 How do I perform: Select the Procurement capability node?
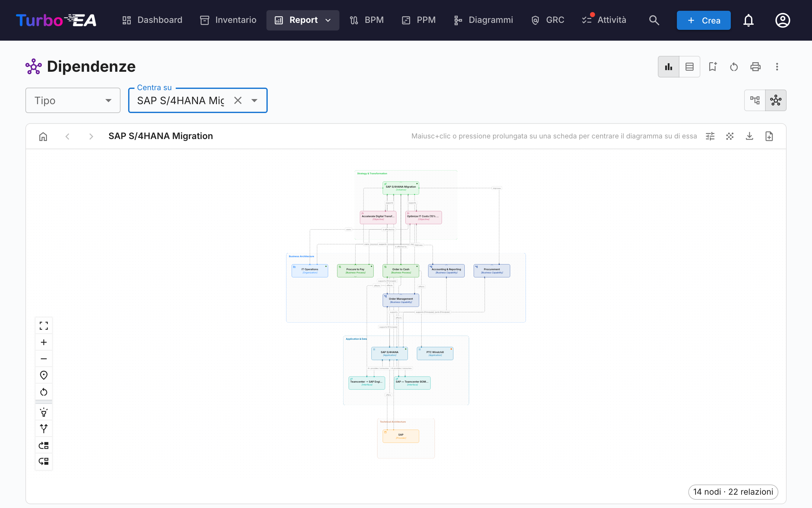coord(492,271)
